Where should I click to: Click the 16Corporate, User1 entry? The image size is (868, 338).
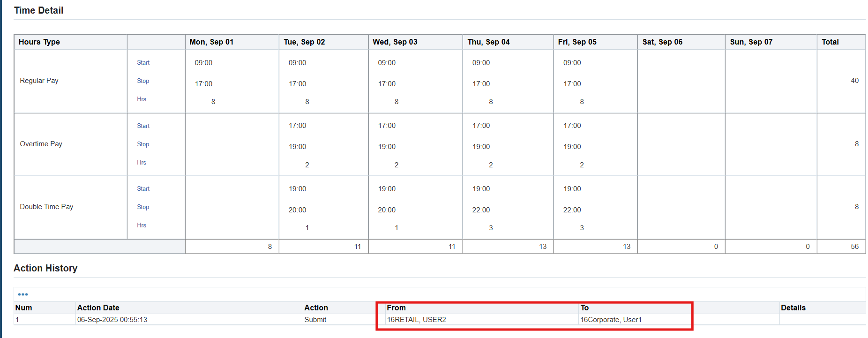[611, 320]
